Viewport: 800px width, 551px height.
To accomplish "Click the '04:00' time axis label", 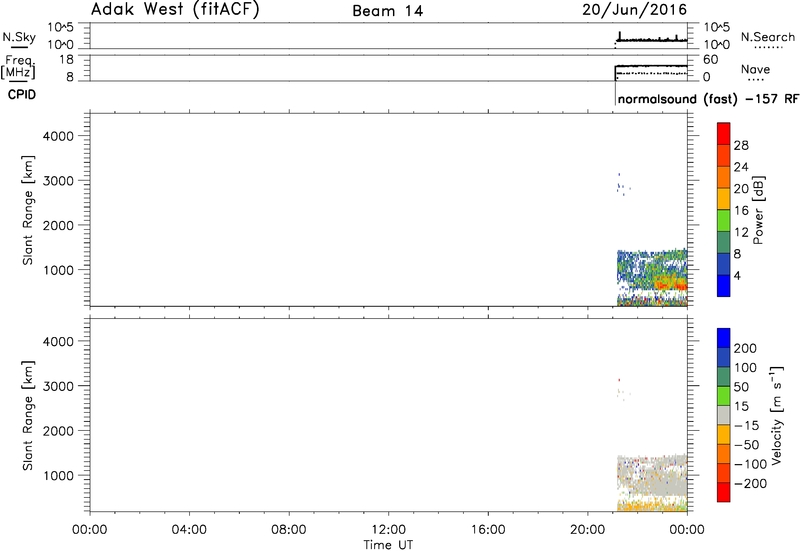I will click(189, 530).
